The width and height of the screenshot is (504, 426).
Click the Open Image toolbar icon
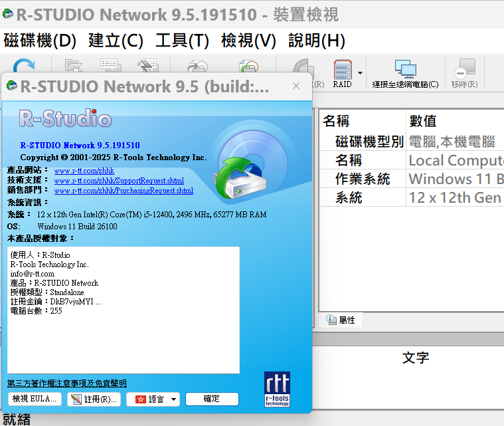[249, 66]
